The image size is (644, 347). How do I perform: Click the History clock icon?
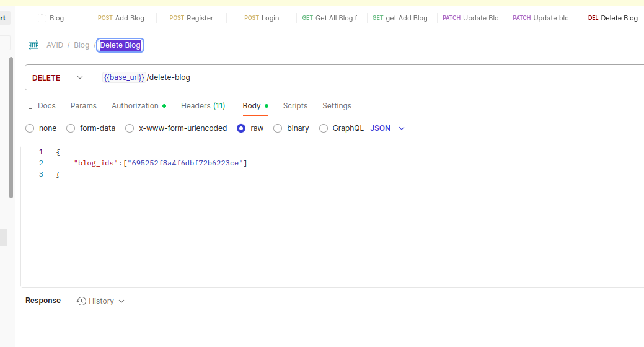click(81, 301)
